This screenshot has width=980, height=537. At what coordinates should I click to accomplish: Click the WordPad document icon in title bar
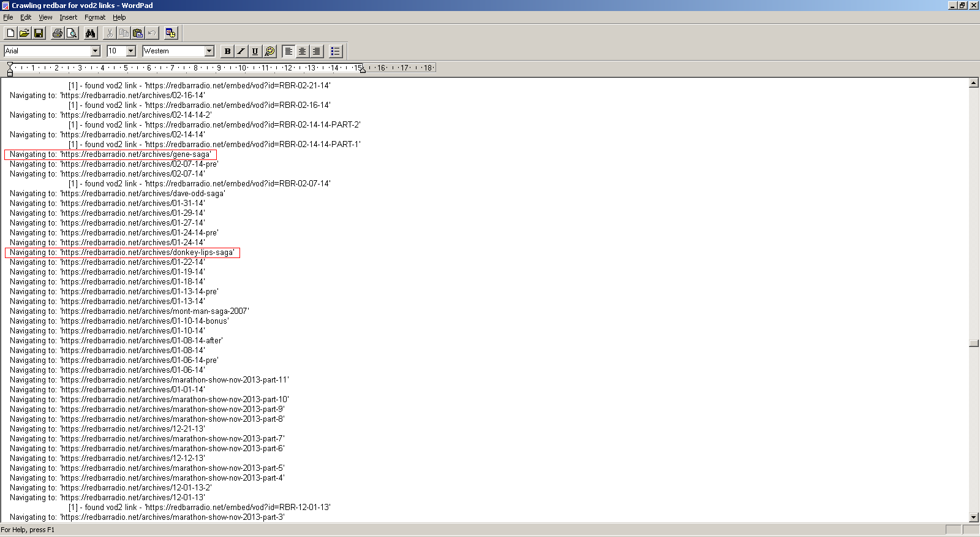[x=5, y=6]
